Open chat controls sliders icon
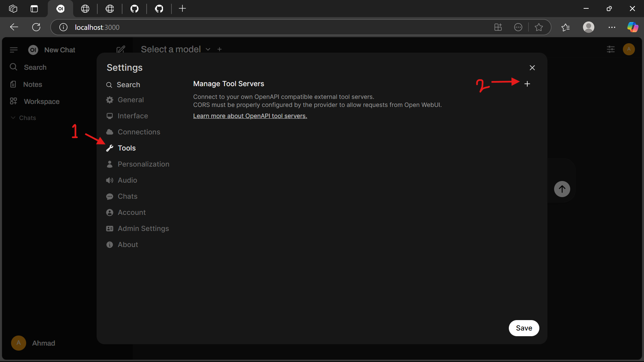The width and height of the screenshot is (644, 362). pos(610,50)
